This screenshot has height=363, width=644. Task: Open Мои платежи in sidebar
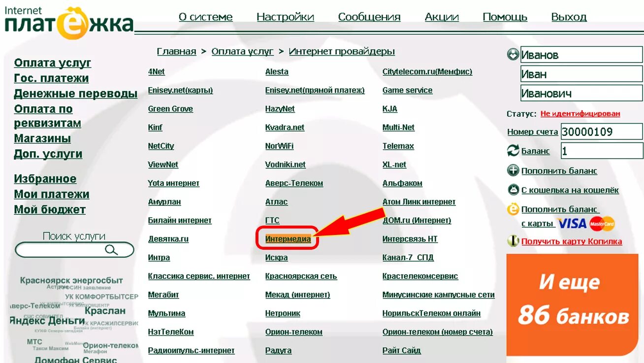52,194
